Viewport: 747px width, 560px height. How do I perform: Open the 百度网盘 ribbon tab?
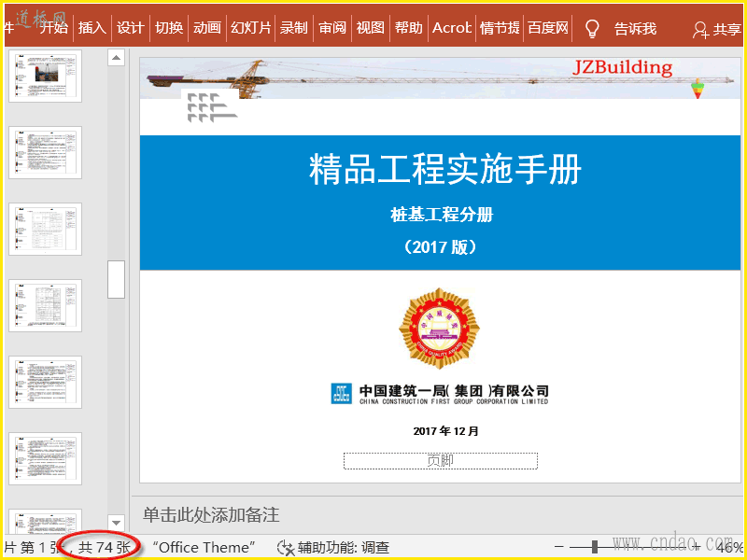point(548,28)
